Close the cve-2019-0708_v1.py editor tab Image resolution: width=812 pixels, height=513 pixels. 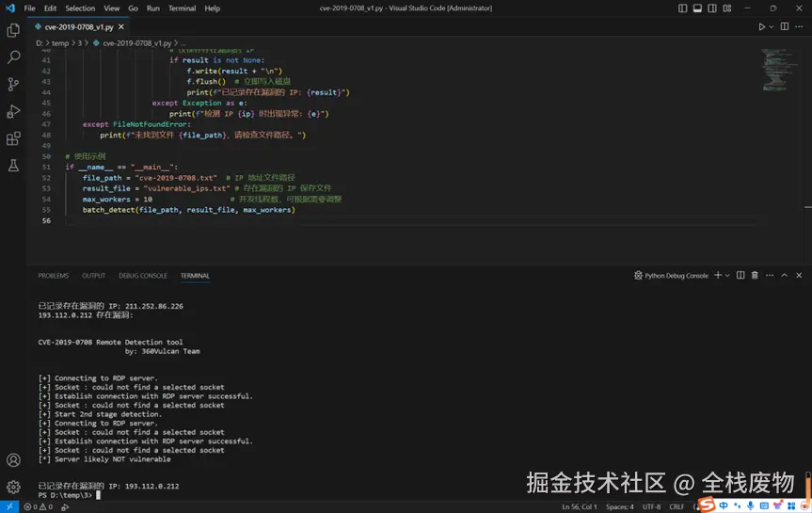(x=121, y=27)
